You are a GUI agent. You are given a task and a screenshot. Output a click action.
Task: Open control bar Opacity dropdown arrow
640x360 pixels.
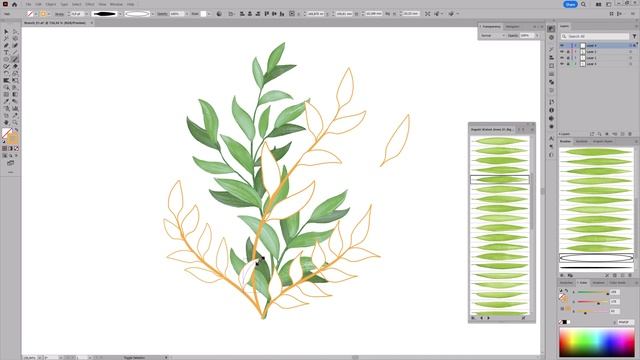187,14
